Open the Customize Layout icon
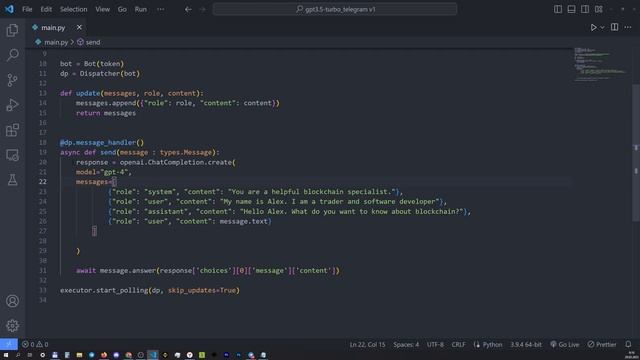 click(x=599, y=9)
